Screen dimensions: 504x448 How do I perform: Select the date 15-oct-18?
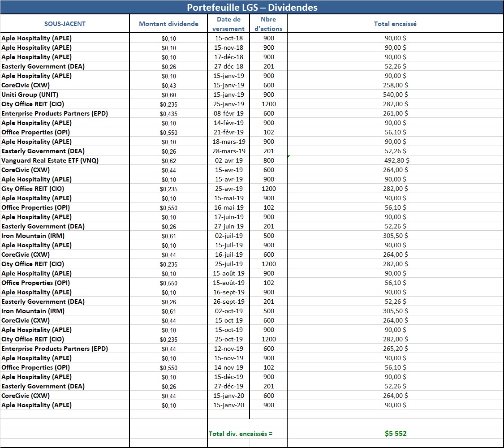pyautogui.click(x=229, y=38)
